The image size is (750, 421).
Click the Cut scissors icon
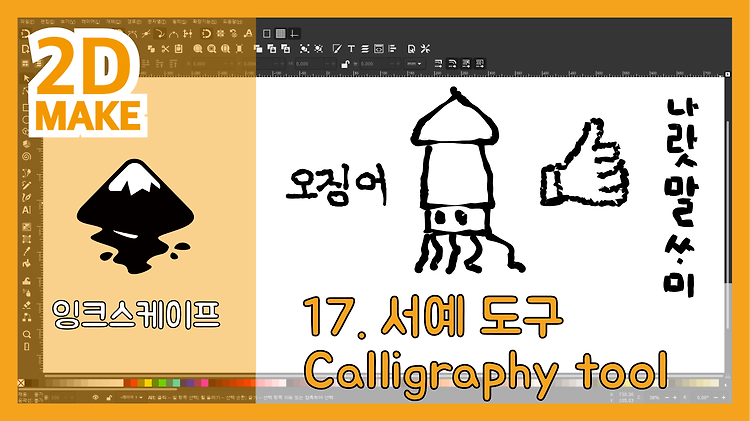pos(165,48)
